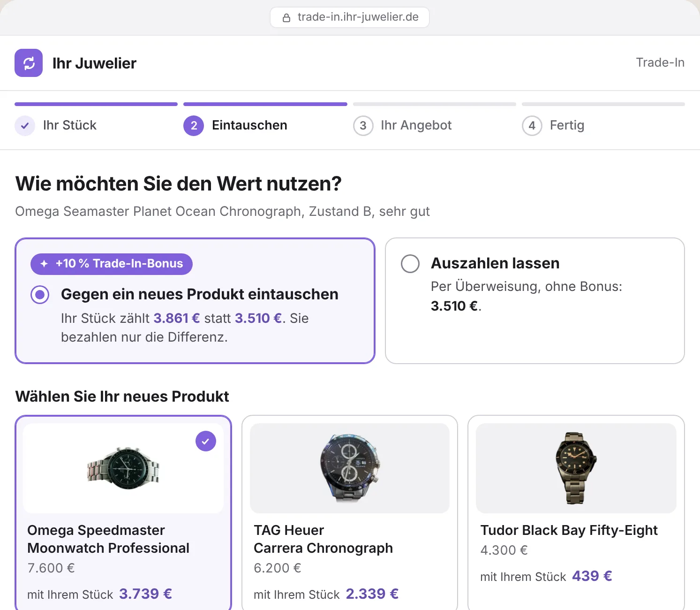Screen dimensions: 700x610
Task: Click the Per Überweisung, ohne Bonus text
Action: (x=527, y=286)
